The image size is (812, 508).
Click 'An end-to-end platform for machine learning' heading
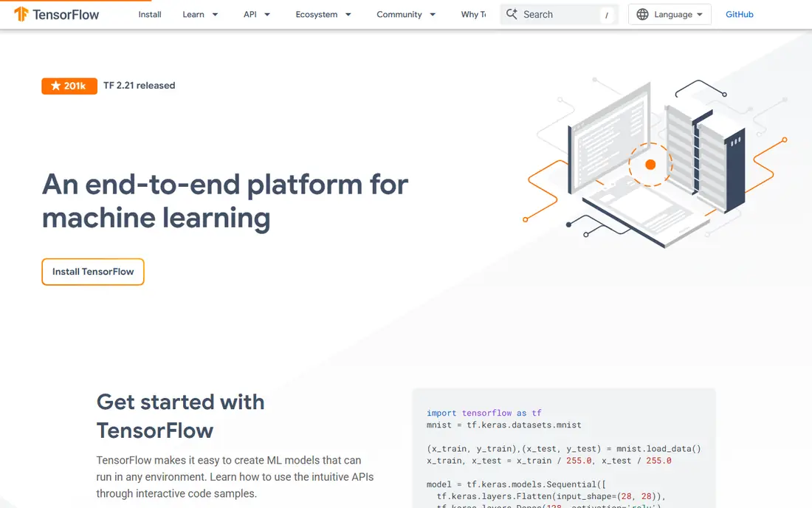pyautogui.click(x=224, y=201)
